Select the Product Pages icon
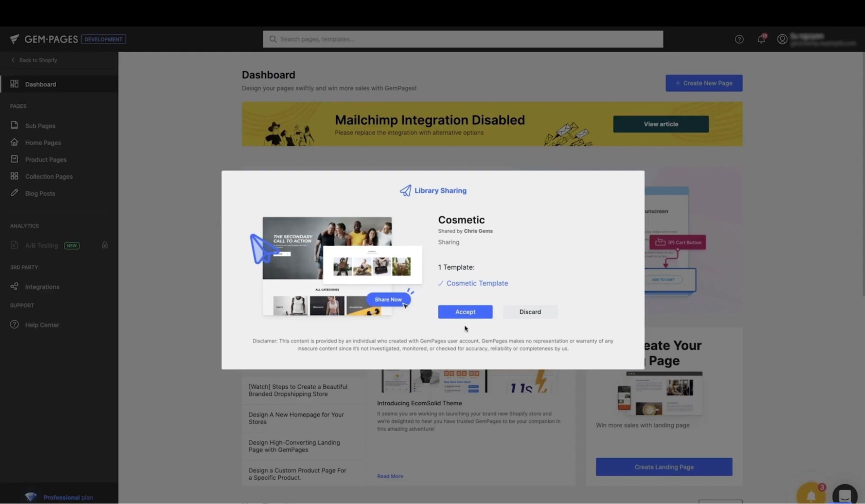 tap(14, 159)
